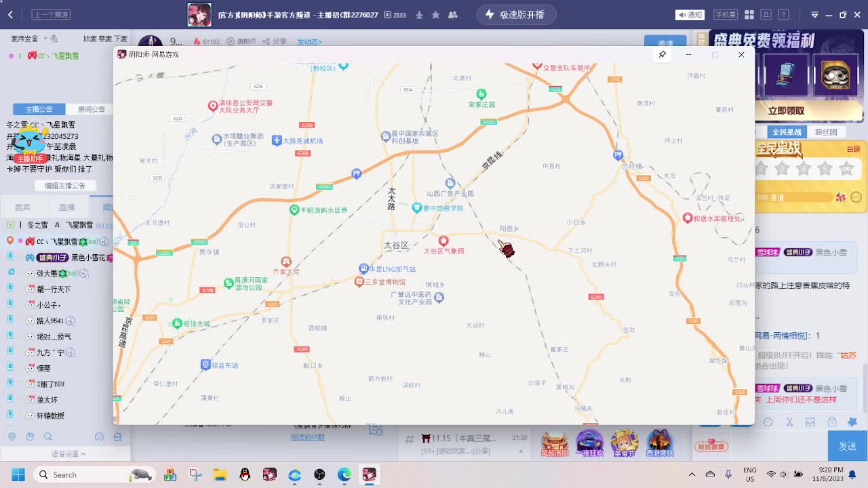Select 全民星战 tab in right panel

tap(787, 131)
